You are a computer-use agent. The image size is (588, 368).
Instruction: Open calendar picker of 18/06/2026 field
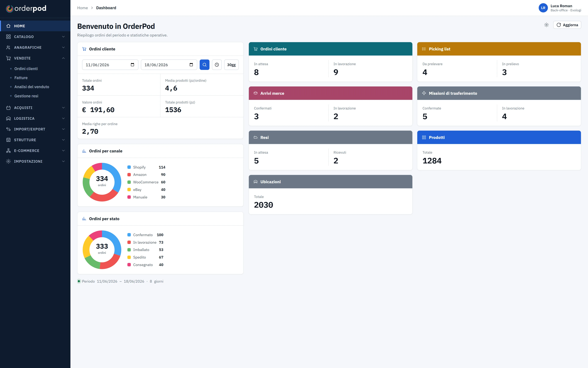191,65
